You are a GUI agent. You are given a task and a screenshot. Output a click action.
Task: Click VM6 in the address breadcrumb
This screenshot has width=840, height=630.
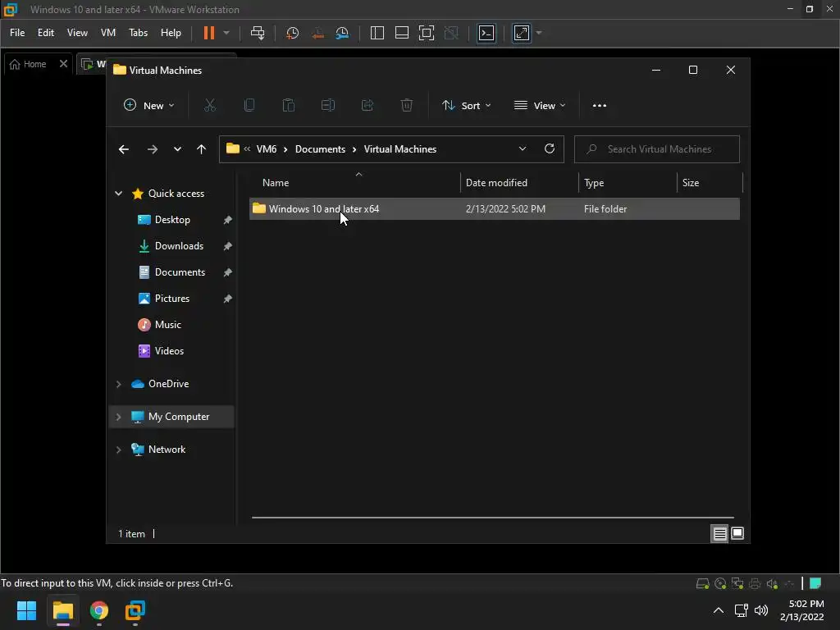[267, 149]
